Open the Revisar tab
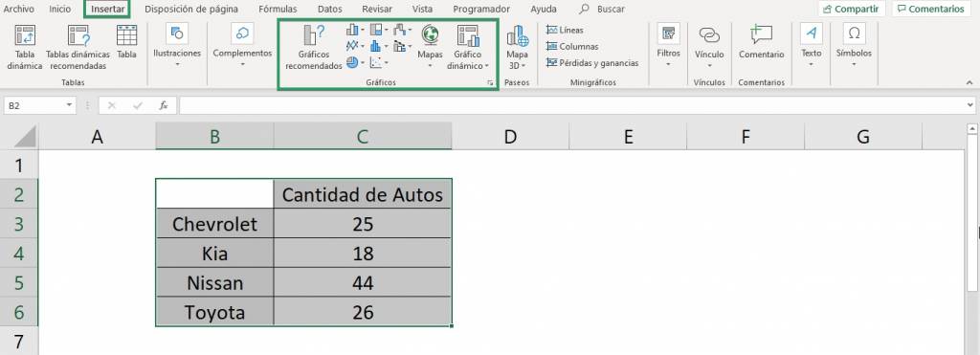This screenshot has height=355, width=980. pos(377,10)
